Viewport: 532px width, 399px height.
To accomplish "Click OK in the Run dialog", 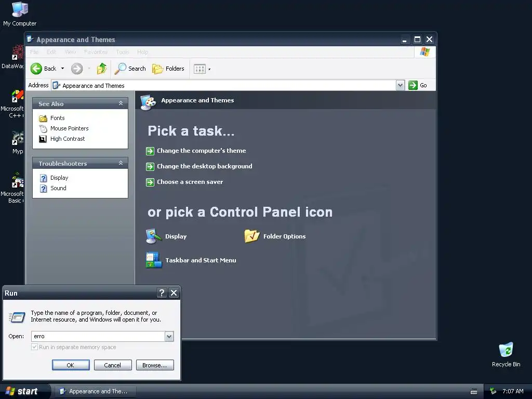I will (71, 365).
